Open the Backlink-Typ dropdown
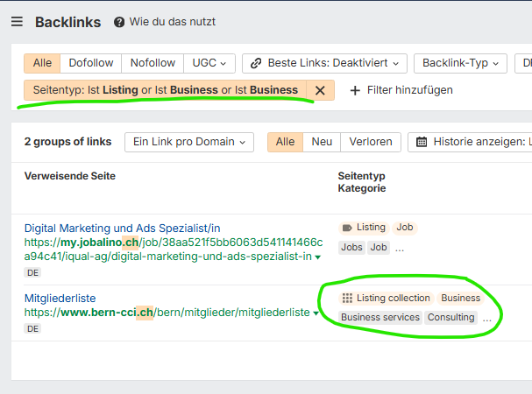Viewport: 532px width, 394px height. point(460,63)
